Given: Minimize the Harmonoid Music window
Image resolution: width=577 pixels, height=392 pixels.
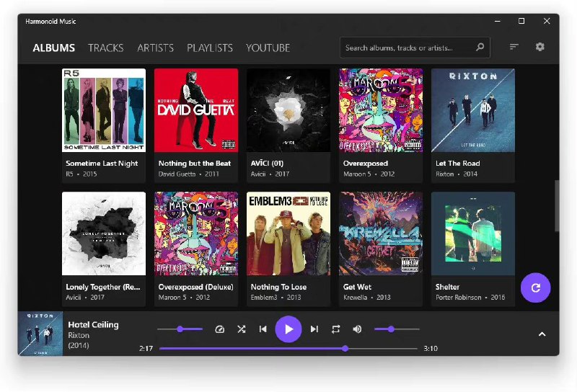Looking at the screenshot, I should point(498,22).
